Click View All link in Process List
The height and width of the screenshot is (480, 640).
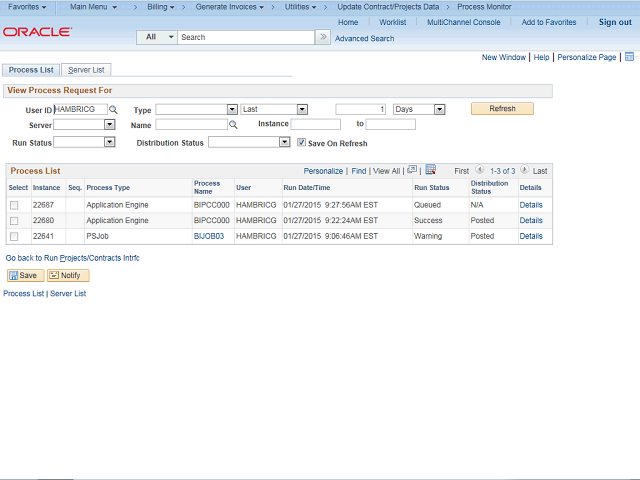point(386,171)
